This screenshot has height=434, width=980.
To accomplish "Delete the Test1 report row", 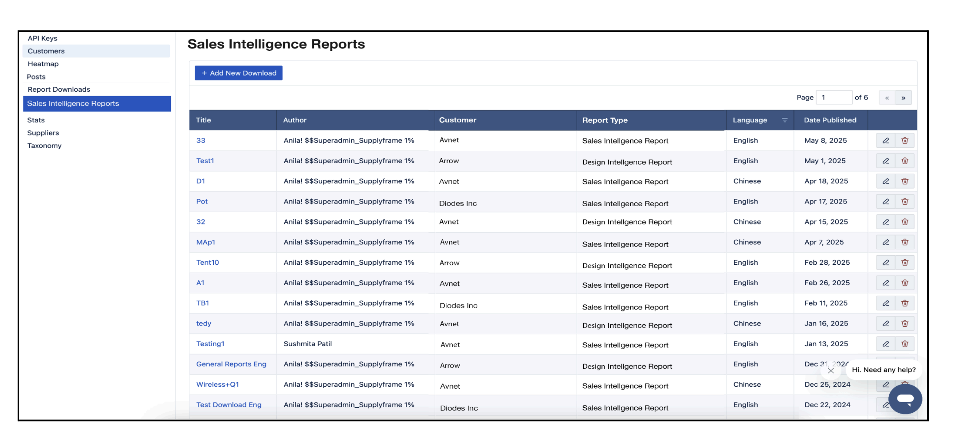I will pos(905,161).
